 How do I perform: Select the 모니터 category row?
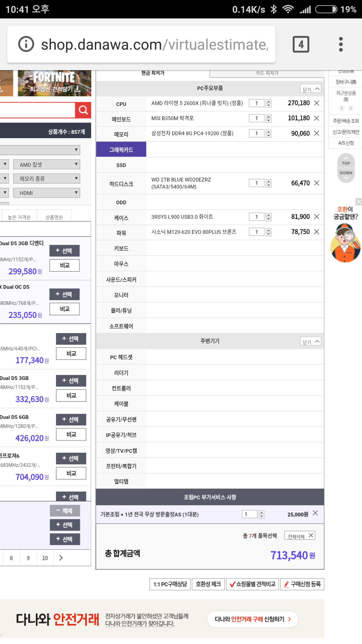(121, 295)
